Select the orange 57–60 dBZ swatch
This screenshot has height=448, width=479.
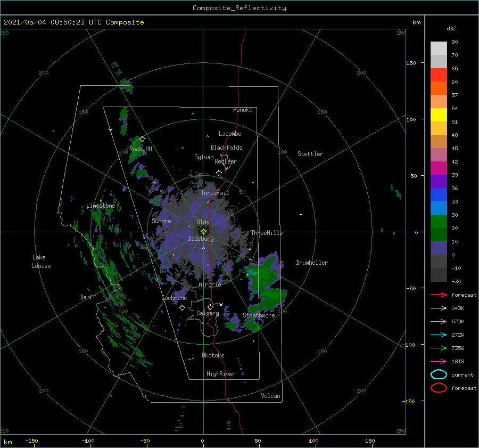pos(439,88)
